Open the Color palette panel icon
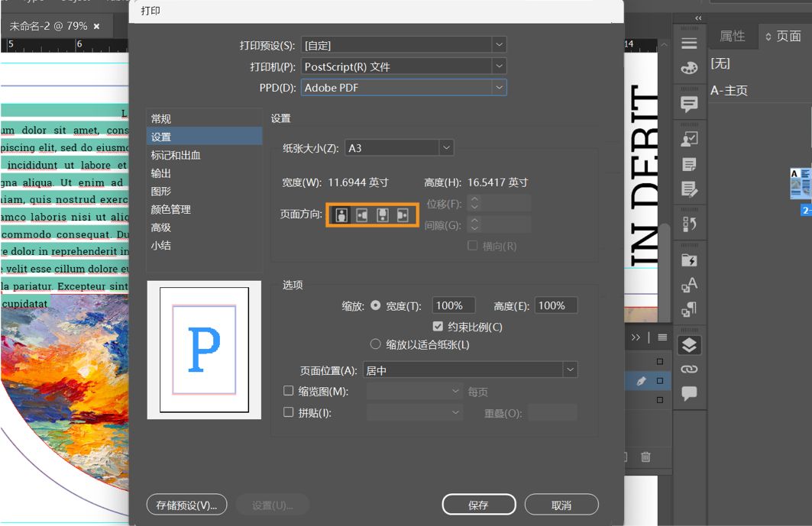 point(689,68)
